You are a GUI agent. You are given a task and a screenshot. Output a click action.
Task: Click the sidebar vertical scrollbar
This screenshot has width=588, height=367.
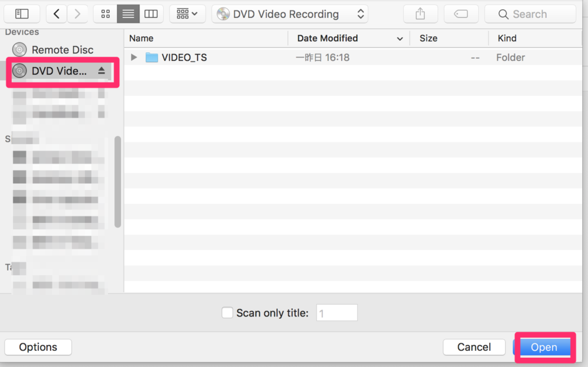click(118, 181)
